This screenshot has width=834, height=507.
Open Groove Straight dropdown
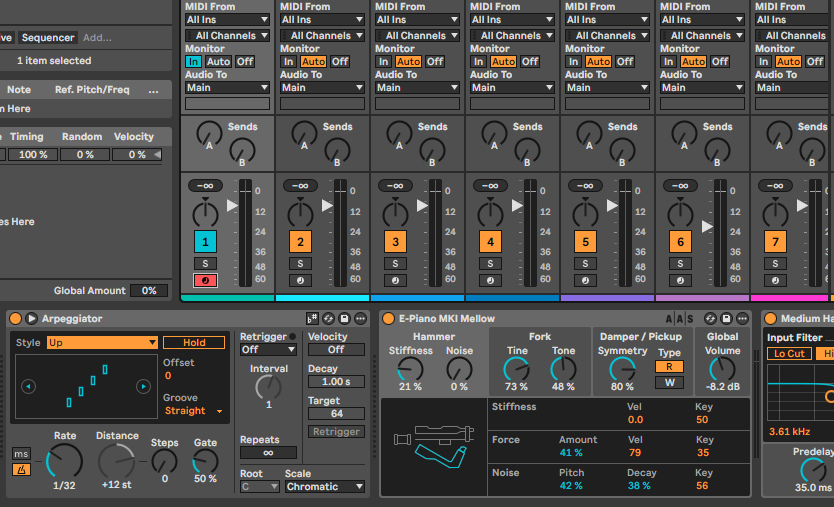click(x=194, y=411)
